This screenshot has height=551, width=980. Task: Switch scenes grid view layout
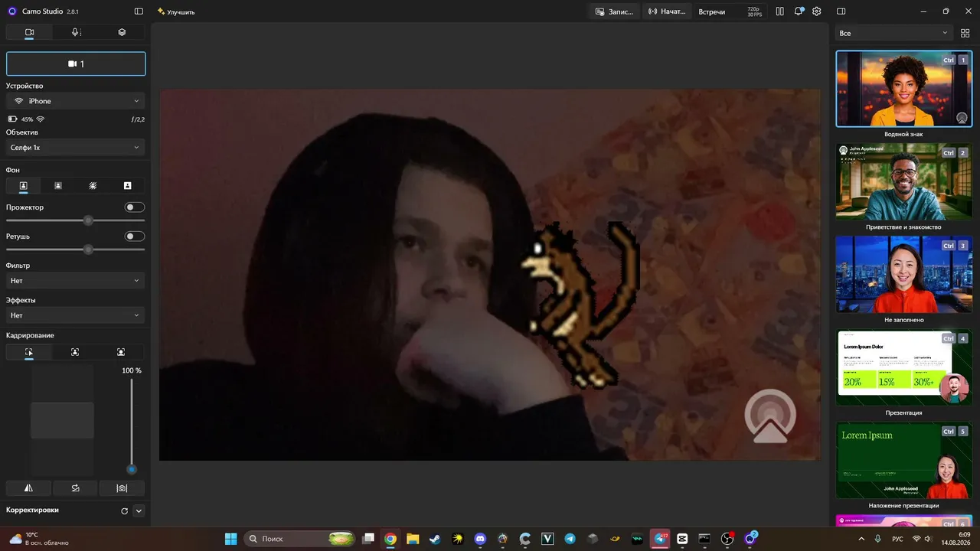[965, 33]
